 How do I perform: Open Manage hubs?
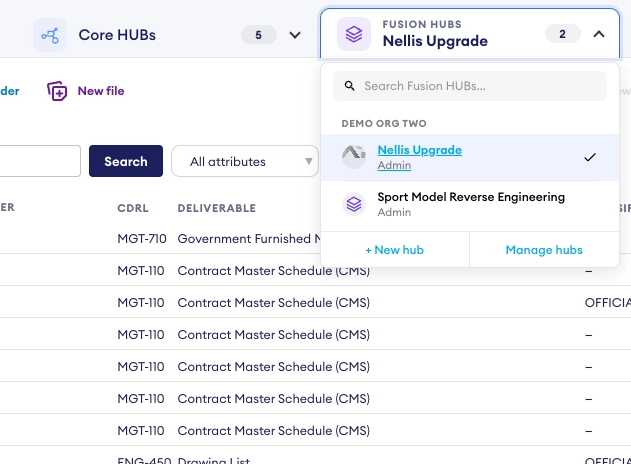(544, 250)
